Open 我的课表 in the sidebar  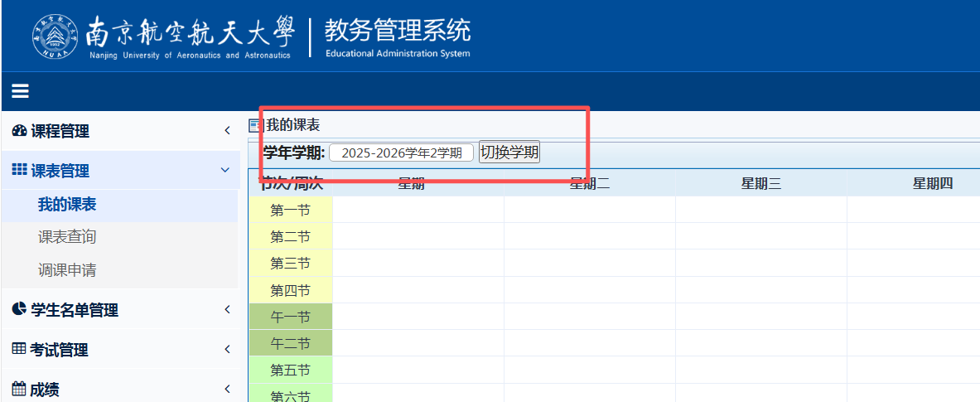(x=67, y=204)
